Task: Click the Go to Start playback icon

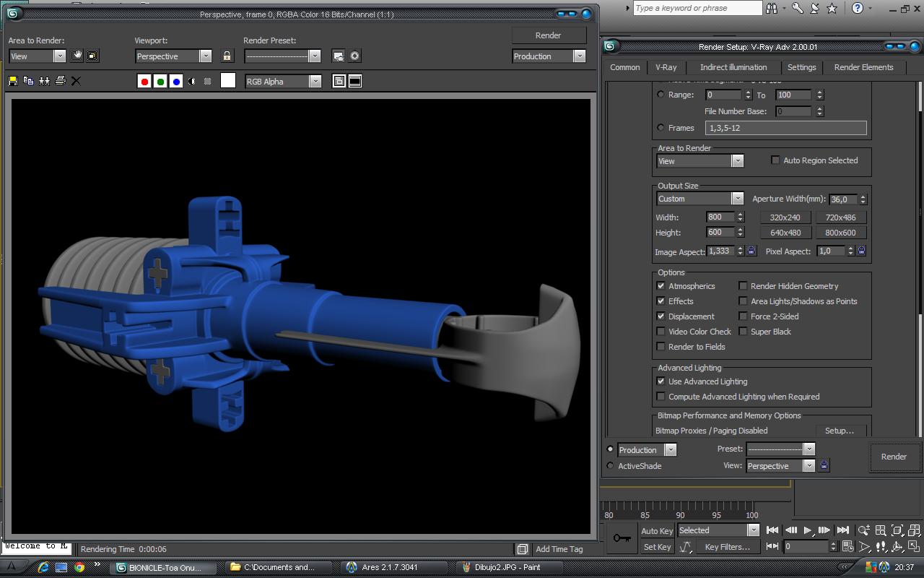Action: [772, 530]
